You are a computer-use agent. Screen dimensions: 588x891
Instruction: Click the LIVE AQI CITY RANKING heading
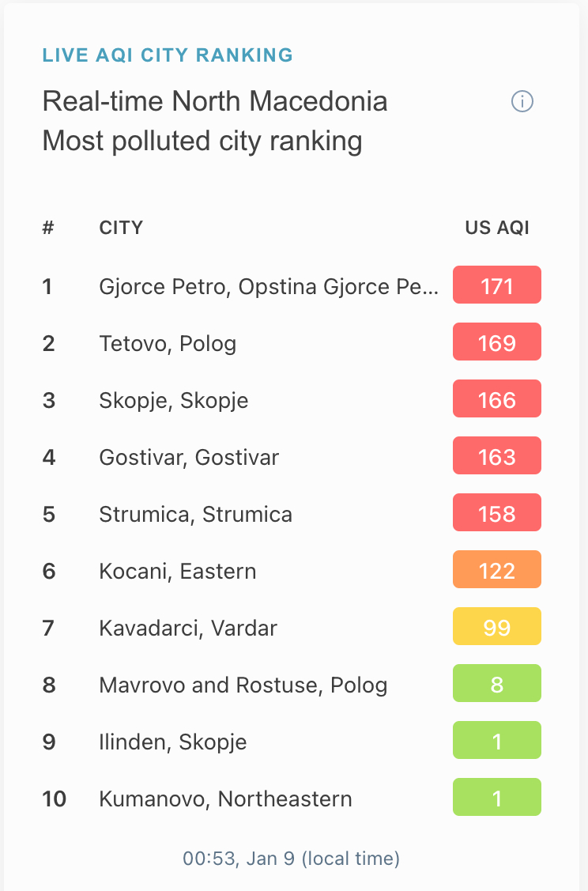point(168,55)
